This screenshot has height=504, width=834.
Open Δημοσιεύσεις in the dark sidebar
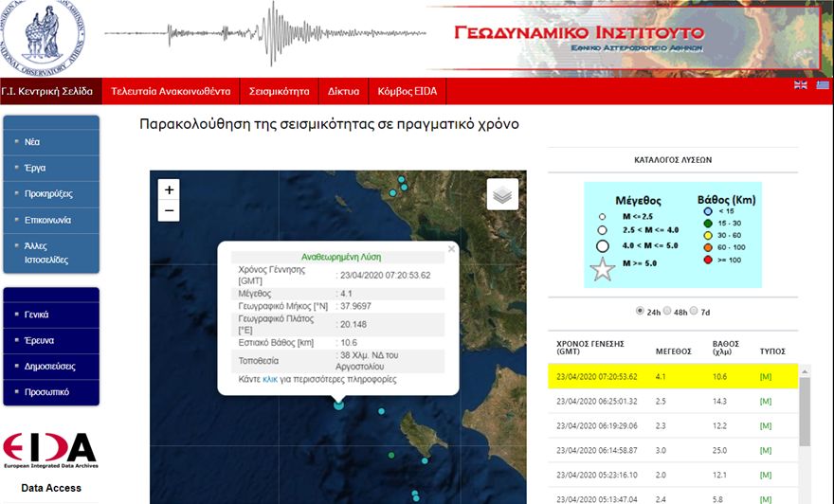tap(51, 367)
